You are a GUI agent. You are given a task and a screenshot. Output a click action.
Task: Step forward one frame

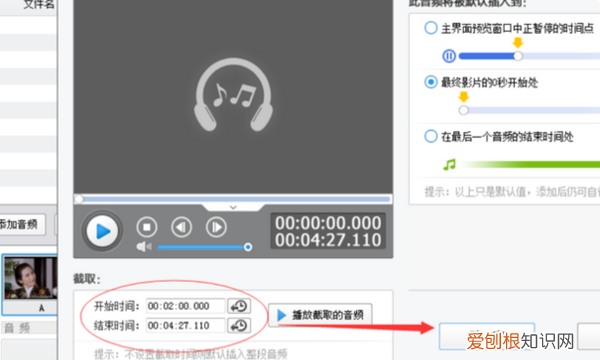216,227
